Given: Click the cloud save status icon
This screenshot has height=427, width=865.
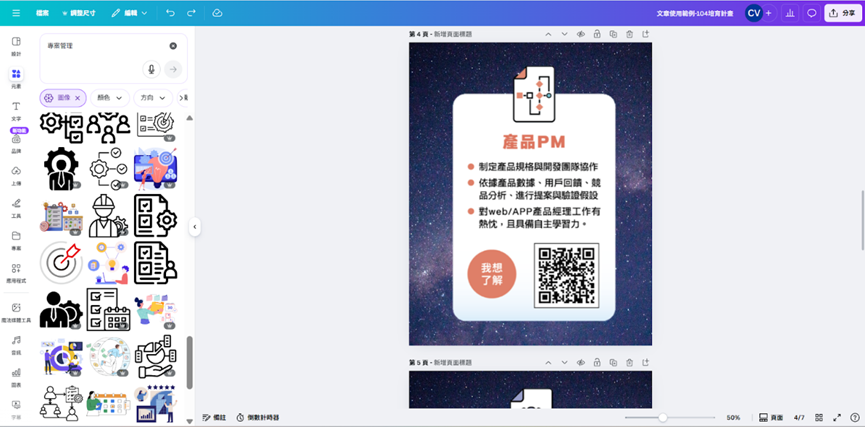Looking at the screenshot, I should (x=218, y=13).
